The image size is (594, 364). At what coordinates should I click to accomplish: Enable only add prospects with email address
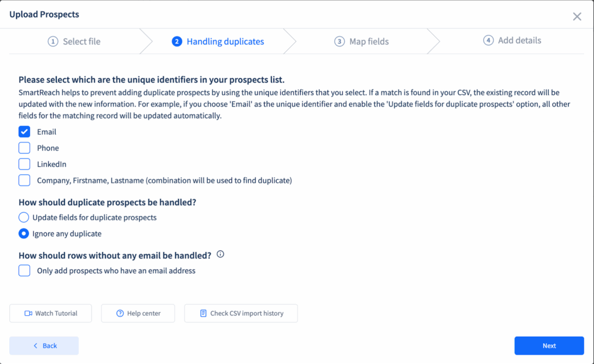[x=24, y=271]
